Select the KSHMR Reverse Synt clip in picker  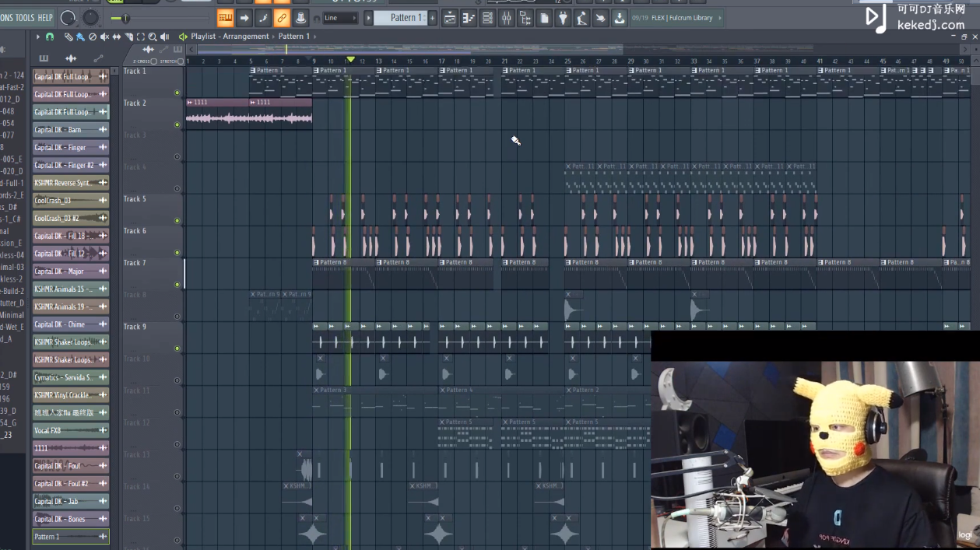click(62, 183)
